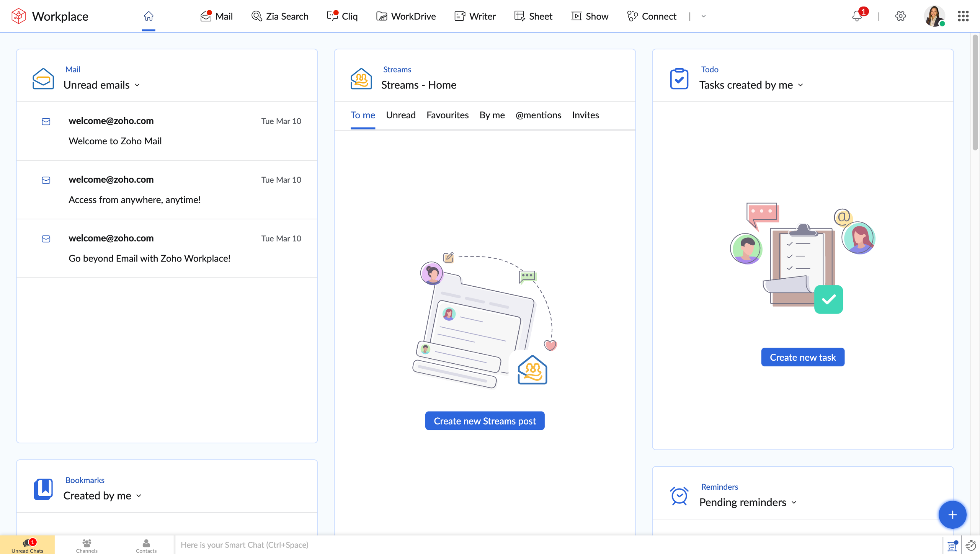The width and height of the screenshot is (980, 554).
Task: Open Unread Chats in bottom bar
Action: tap(27, 545)
